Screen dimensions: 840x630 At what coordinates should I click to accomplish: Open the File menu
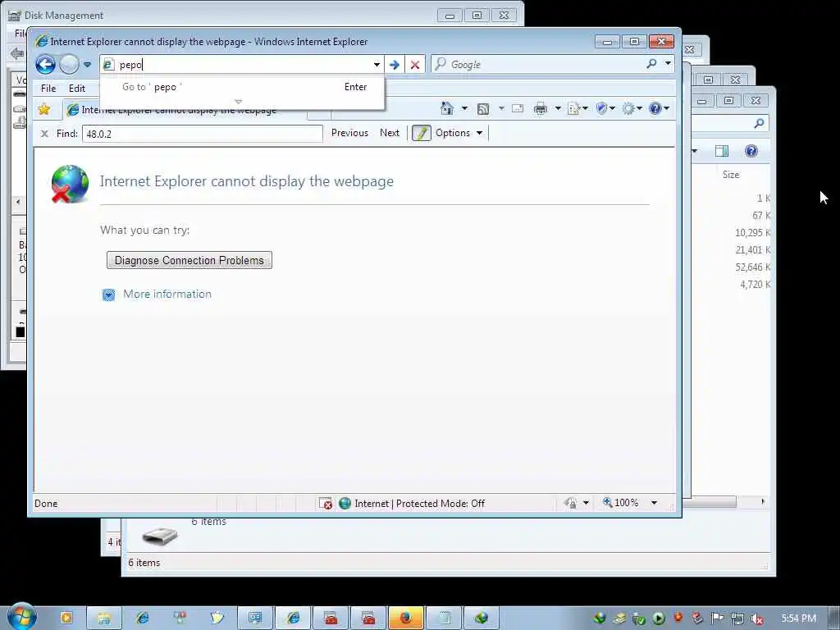(x=48, y=89)
